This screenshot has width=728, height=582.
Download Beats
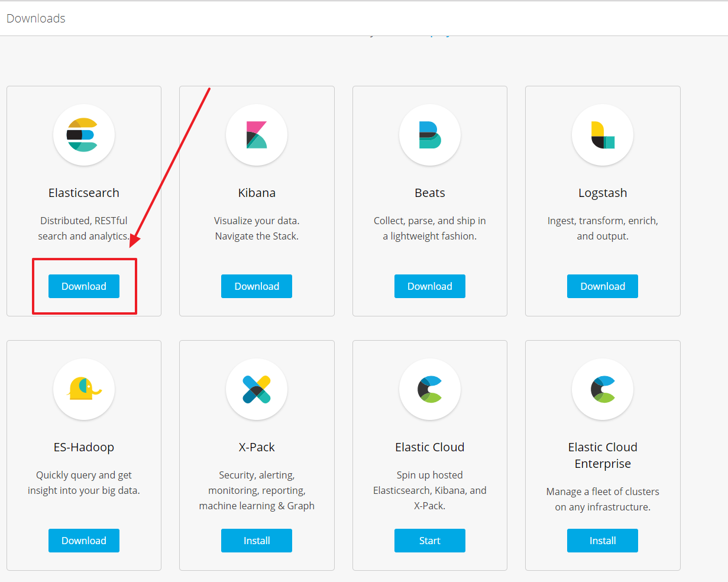(x=430, y=286)
